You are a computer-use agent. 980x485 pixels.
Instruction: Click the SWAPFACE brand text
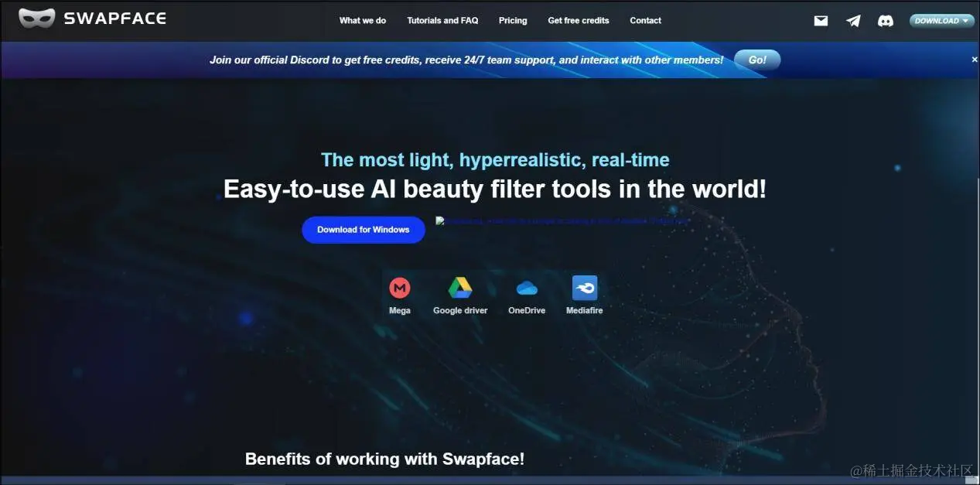(x=114, y=19)
